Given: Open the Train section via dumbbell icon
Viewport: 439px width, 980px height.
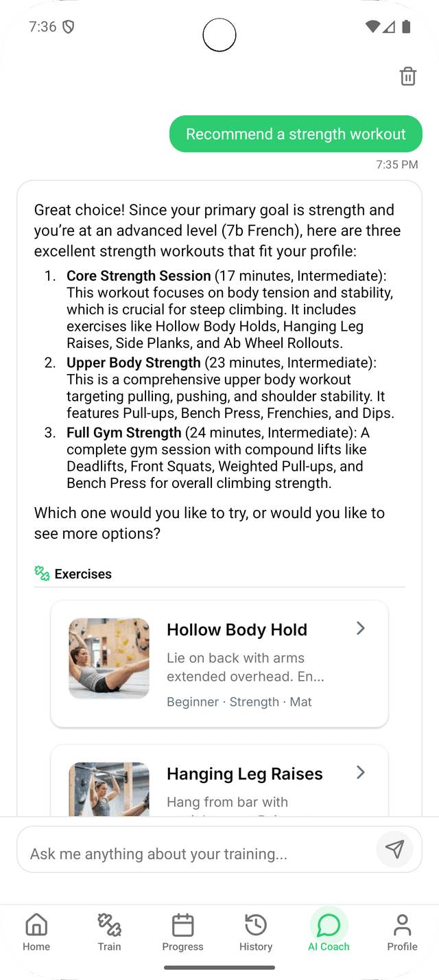Looking at the screenshot, I should (x=109, y=924).
